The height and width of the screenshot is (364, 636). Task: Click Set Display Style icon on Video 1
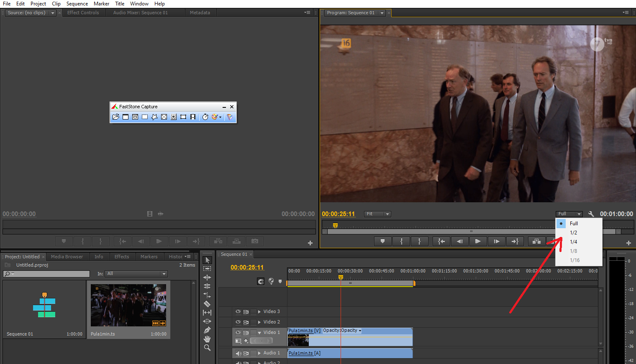coord(238,341)
